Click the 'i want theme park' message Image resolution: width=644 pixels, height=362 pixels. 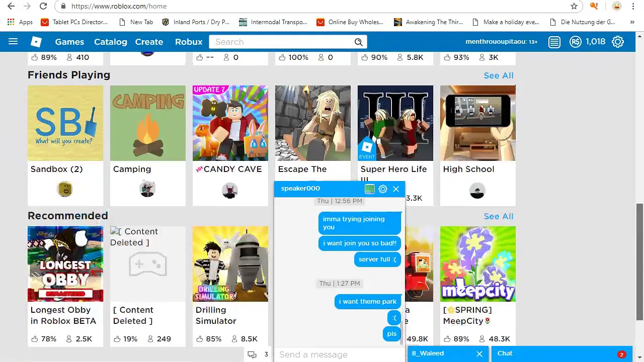tap(368, 302)
